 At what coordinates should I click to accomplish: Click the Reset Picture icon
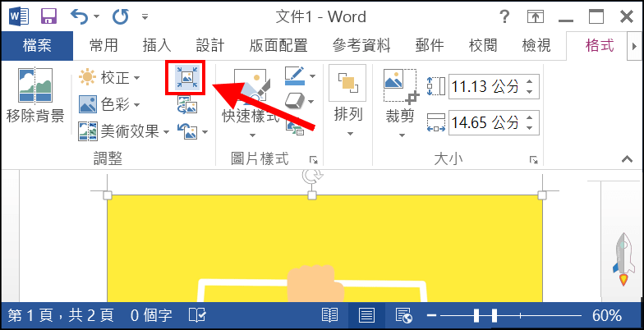coord(187,131)
